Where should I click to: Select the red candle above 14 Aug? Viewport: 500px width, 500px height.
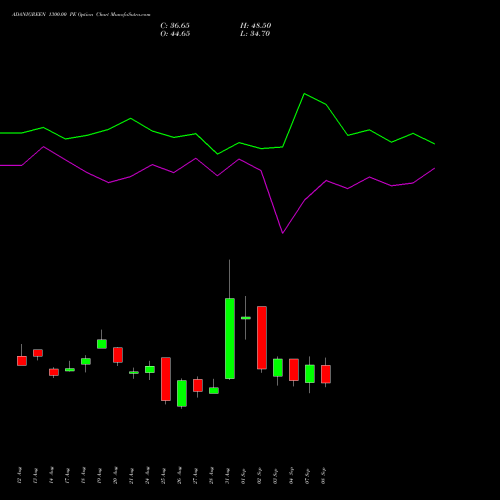(x=54, y=372)
